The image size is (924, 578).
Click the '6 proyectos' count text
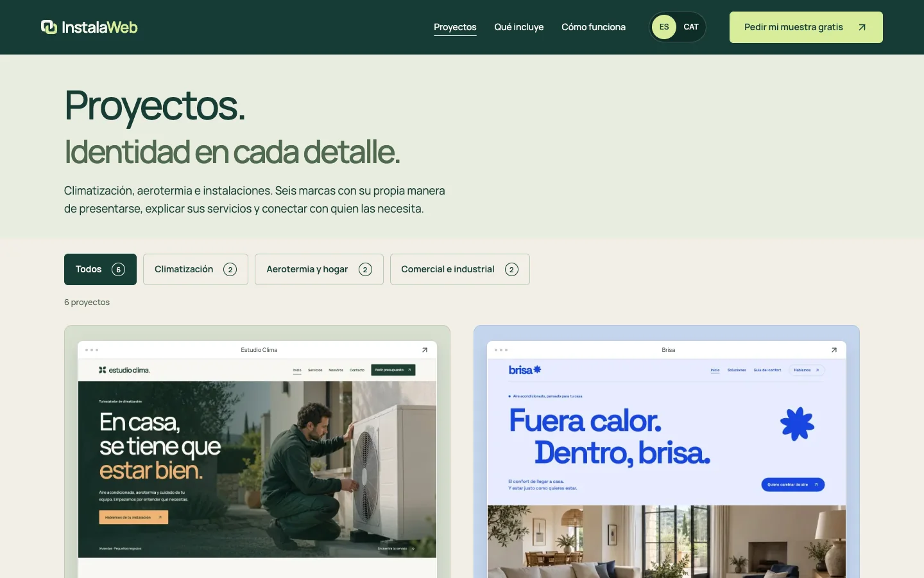(87, 302)
